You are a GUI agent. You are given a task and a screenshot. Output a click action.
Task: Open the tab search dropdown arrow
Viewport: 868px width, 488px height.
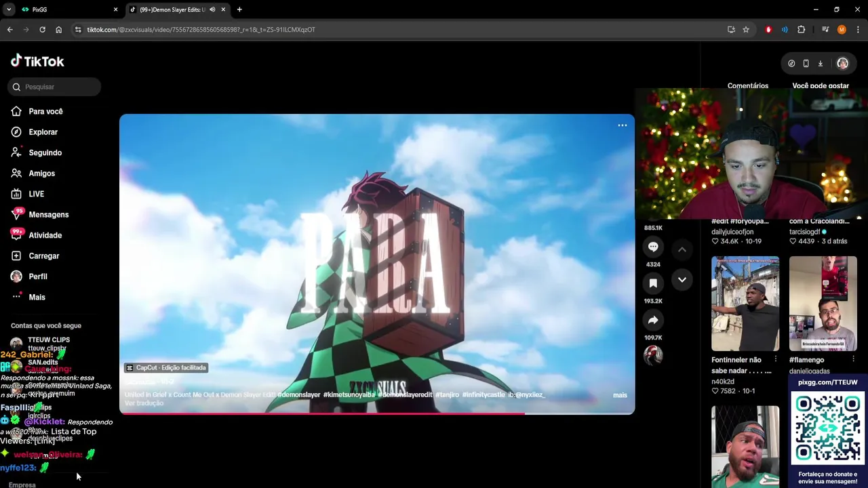[9, 9]
